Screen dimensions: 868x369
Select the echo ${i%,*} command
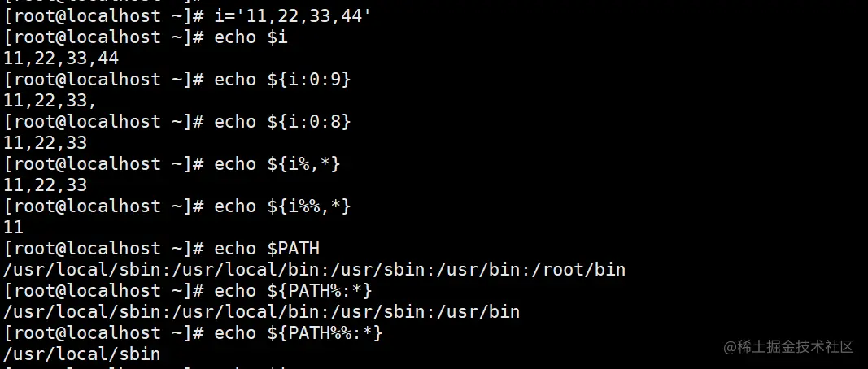click(277, 163)
